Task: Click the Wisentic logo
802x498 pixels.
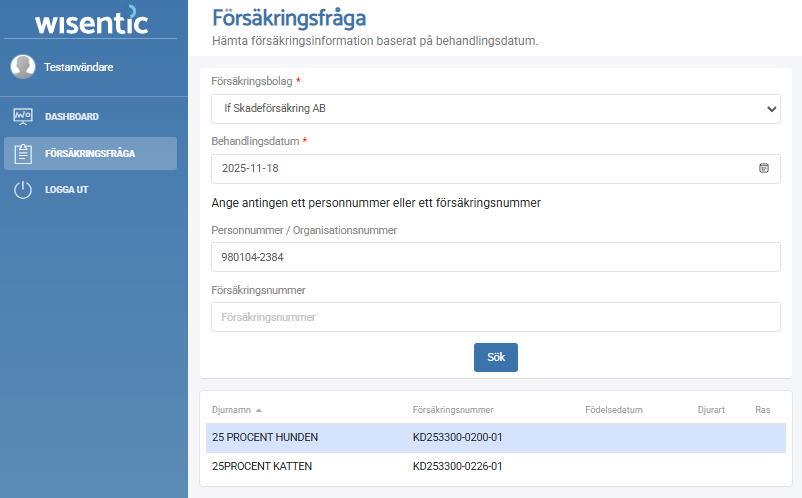Action: pyautogui.click(x=91, y=20)
